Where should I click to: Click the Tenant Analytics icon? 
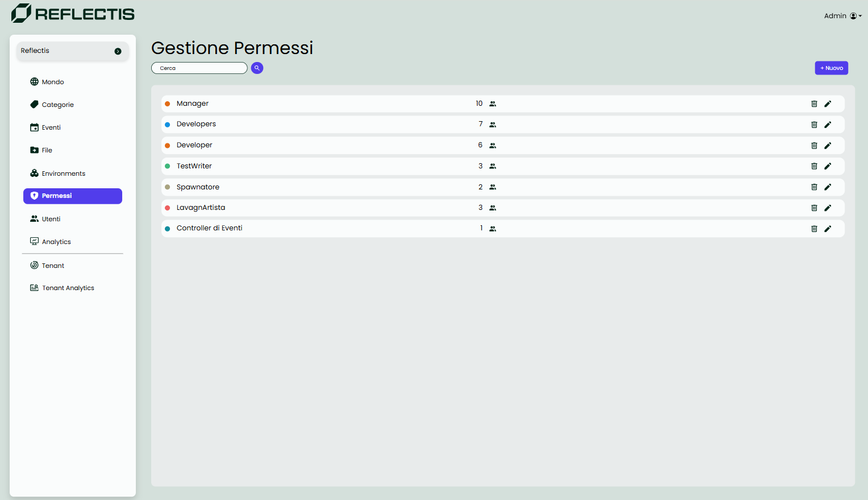[x=34, y=287]
